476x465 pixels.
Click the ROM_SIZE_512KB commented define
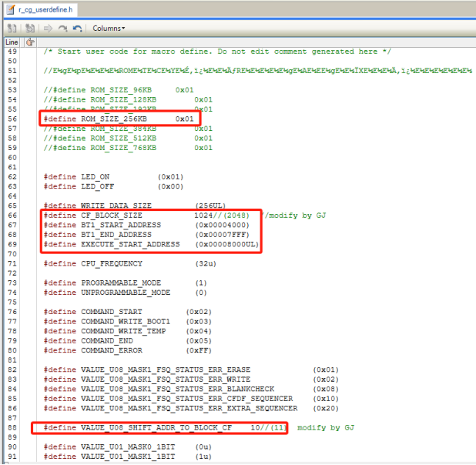click(x=128, y=138)
